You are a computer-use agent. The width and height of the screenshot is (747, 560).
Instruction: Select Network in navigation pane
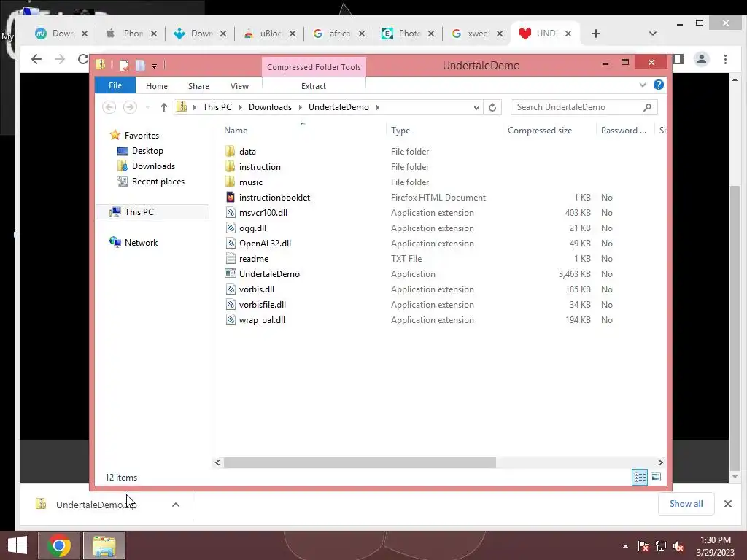pos(141,242)
